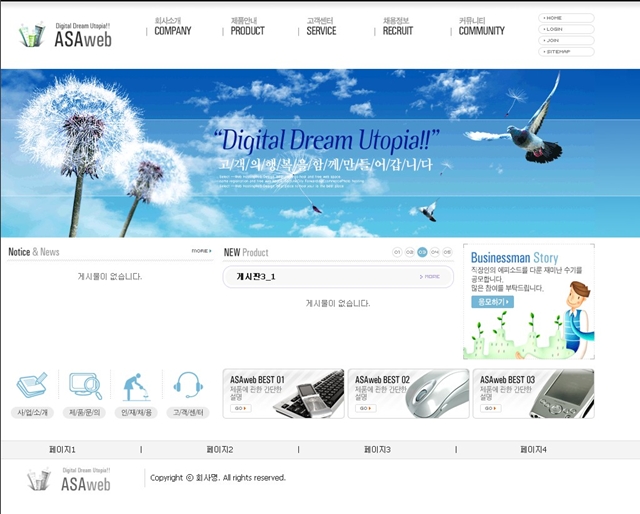Image resolution: width=640 pixels, height=514 pixels.
Task: Click the LOGIN link at top right
Action: coord(566,29)
